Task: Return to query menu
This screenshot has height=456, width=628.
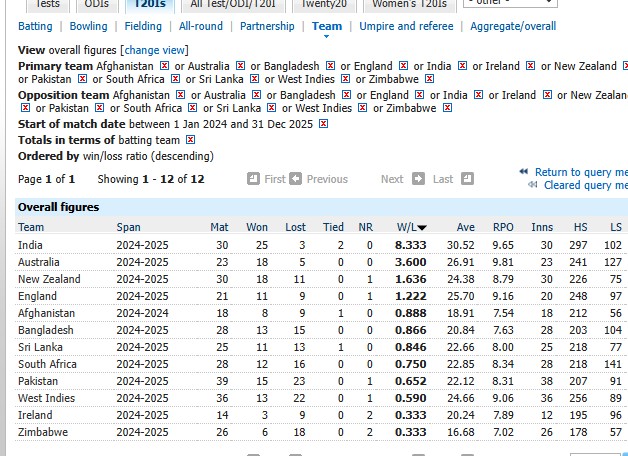Action: click(x=581, y=172)
